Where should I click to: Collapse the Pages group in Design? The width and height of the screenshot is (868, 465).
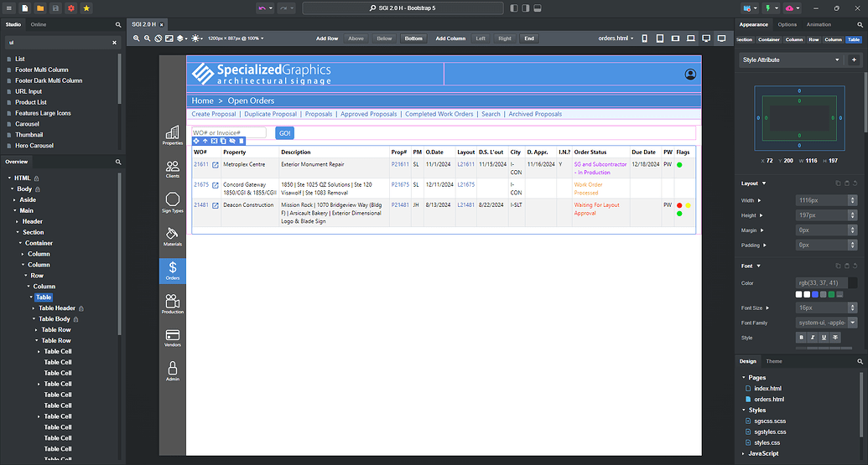(x=743, y=378)
